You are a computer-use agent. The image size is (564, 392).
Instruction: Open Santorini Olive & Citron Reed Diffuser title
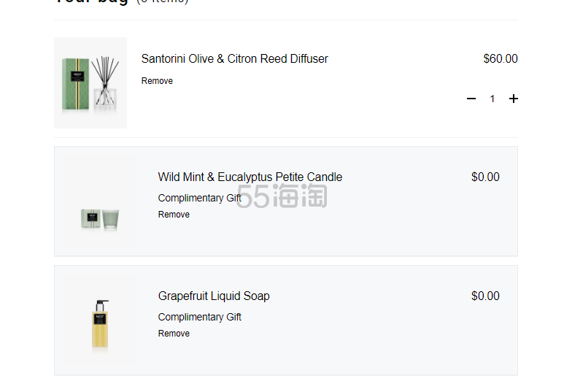tap(234, 58)
